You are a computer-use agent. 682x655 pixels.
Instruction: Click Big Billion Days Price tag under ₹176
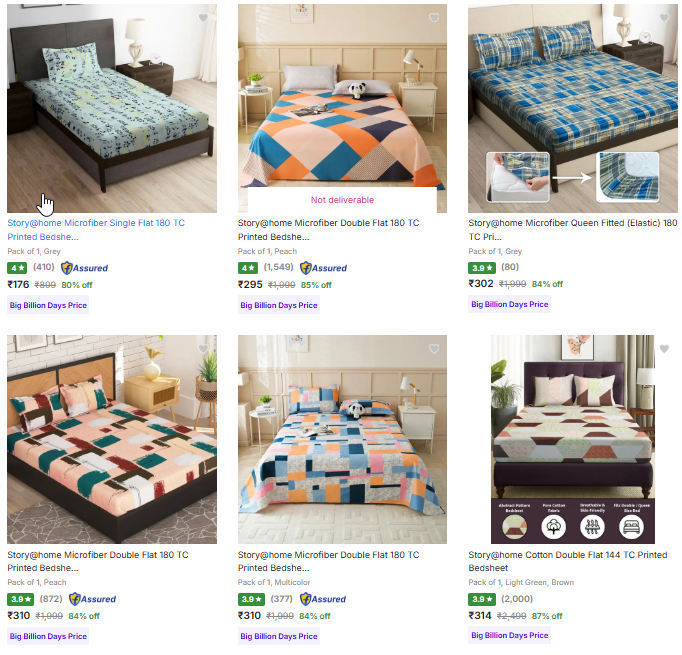(48, 305)
